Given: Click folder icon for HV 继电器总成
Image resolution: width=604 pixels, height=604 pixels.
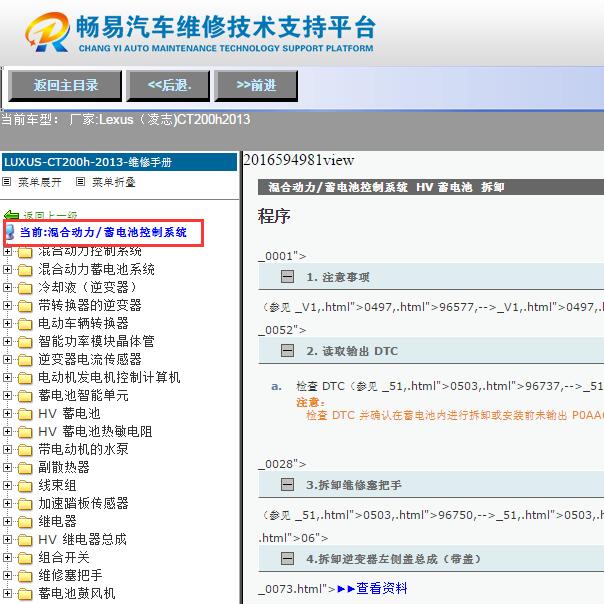Looking at the screenshot, I should point(25,540).
